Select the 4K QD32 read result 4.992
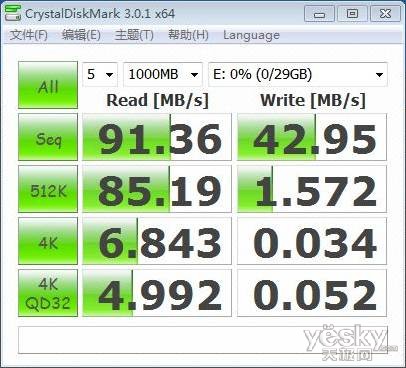The height and width of the screenshot is (368, 406). 157,293
